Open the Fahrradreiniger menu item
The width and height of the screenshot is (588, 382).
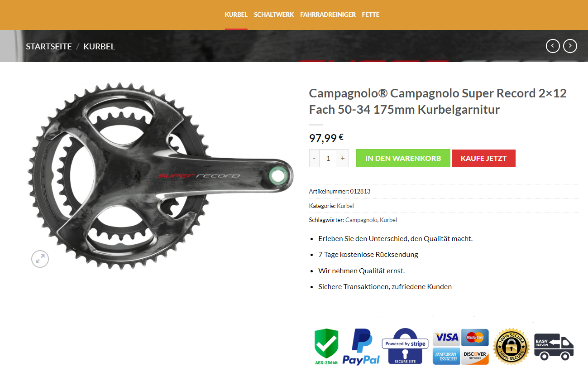[x=328, y=15]
